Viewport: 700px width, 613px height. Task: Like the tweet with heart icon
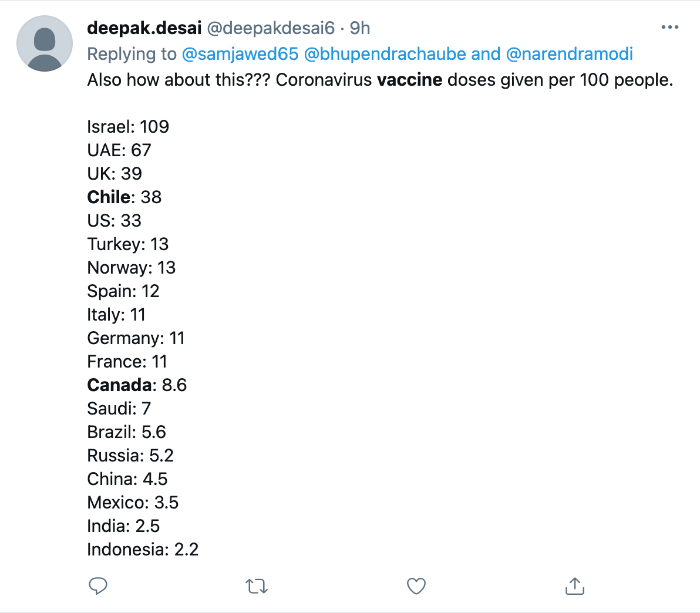416,586
